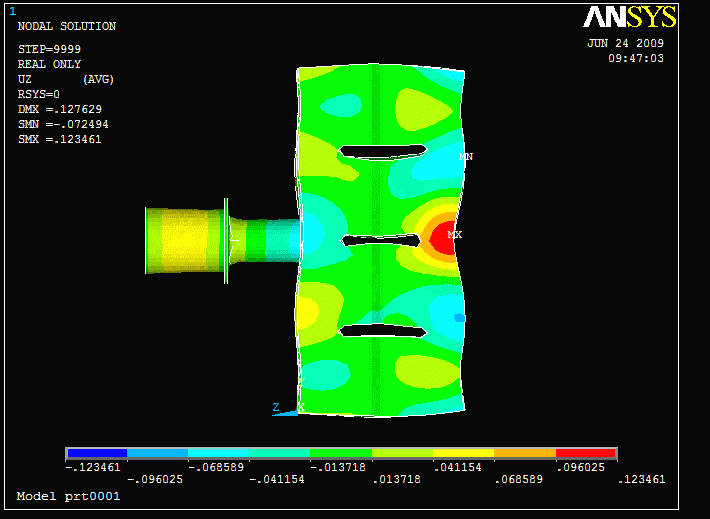The width and height of the screenshot is (710, 519).
Task: Click the top slot in the plate
Action: click(x=383, y=151)
